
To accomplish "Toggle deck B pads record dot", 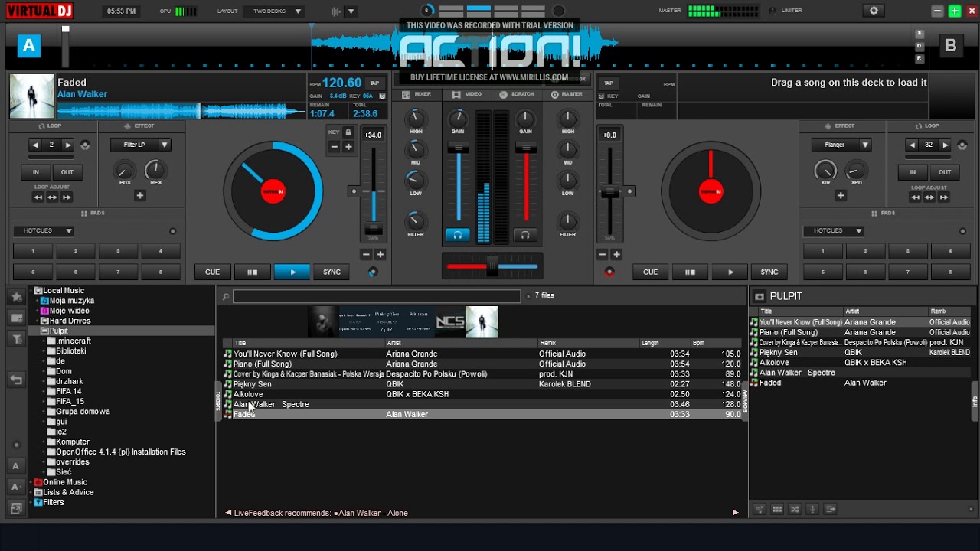I will tap(962, 231).
